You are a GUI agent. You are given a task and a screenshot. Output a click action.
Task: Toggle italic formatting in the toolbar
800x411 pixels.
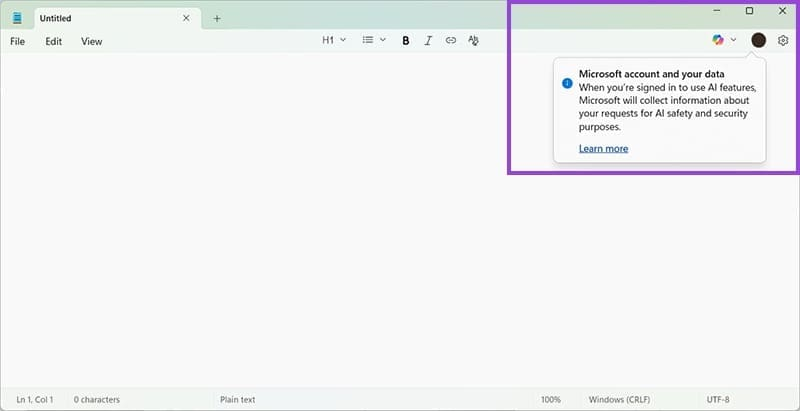[428, 41]
